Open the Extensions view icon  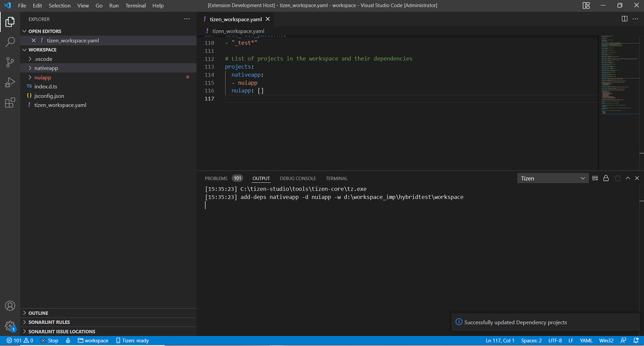coord(10,102)
